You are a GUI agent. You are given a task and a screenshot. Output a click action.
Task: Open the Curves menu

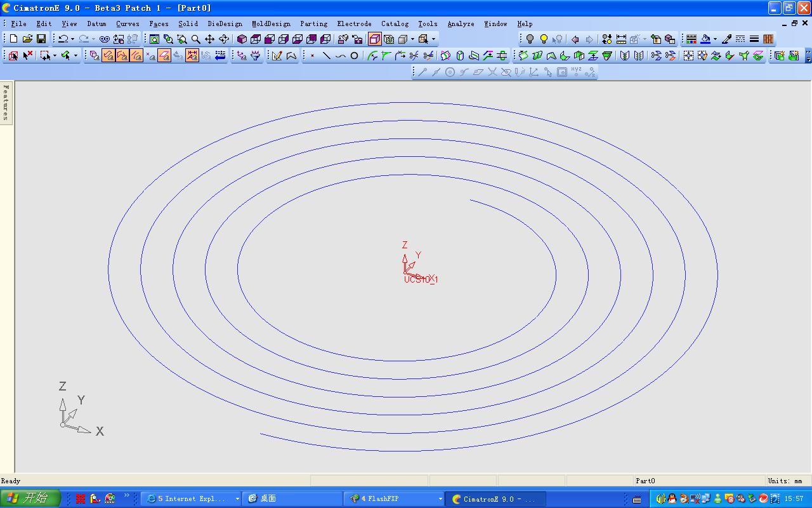128,23
